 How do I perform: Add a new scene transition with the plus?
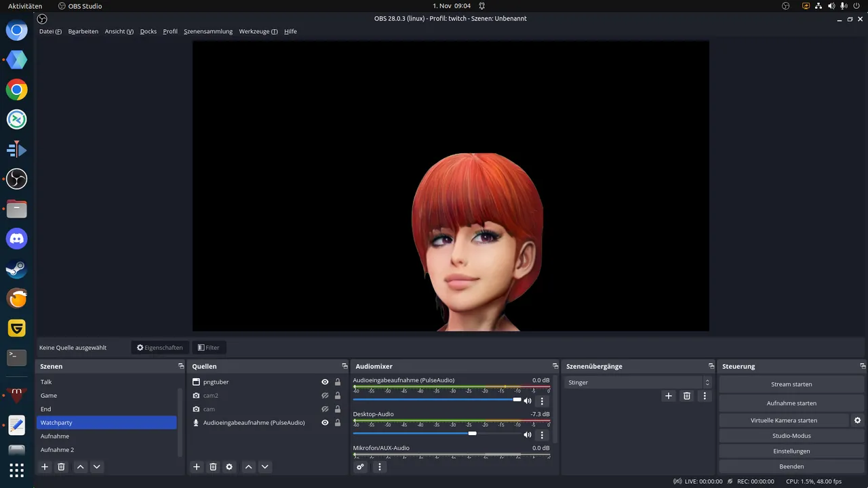(669, 396)
